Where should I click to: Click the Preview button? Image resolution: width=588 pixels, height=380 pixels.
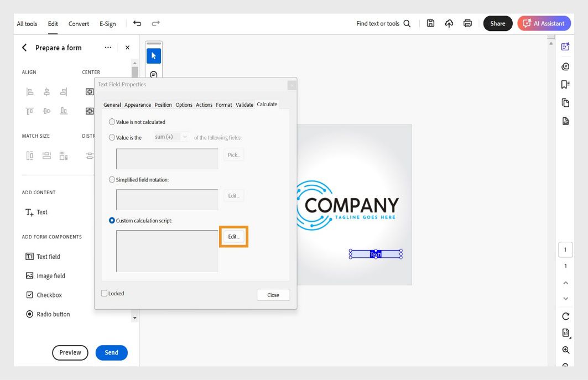[70, 352]
